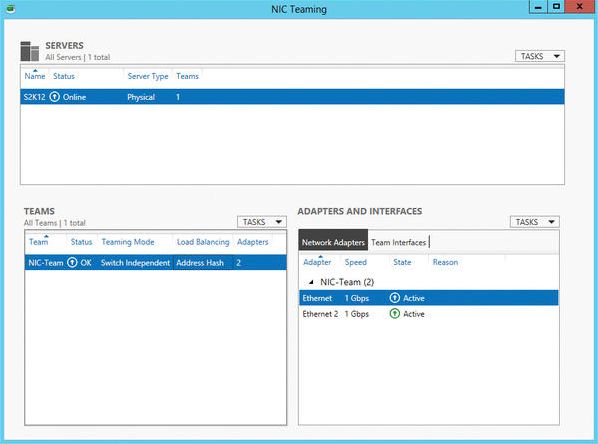
Task: Click the Active state icon for Ethernet
Action: [395, 298]
